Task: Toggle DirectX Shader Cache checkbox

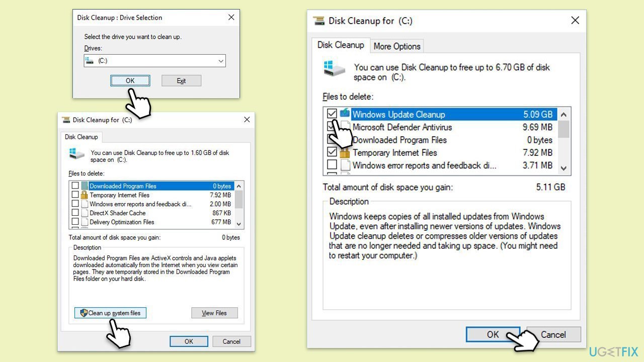Action: (75, 213)
